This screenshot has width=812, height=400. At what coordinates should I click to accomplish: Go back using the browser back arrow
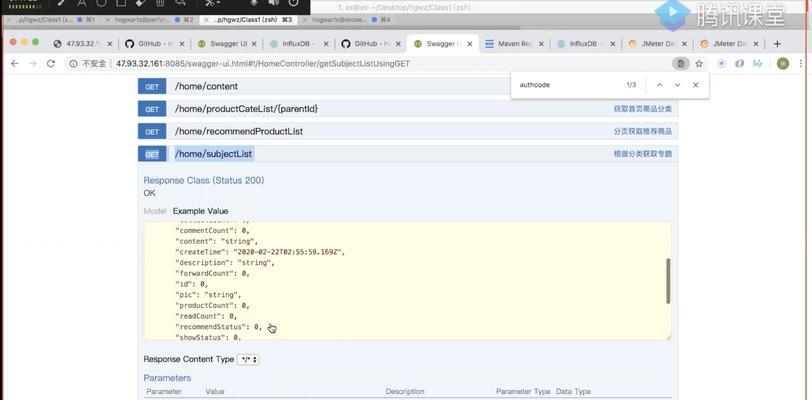click(x=14, y=64)
